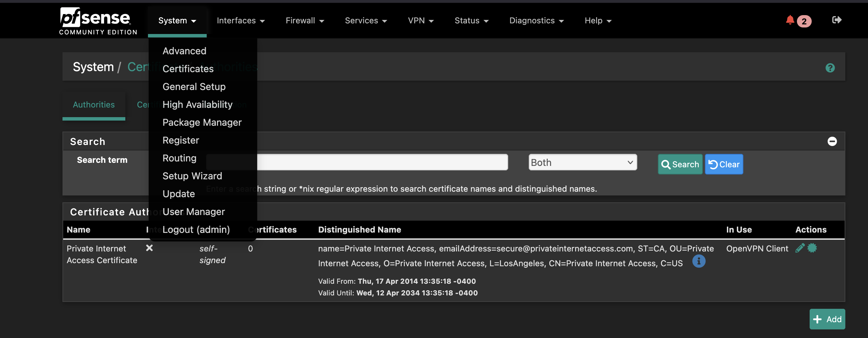The height and width of the screenshot is (338, 868).
Task: Collapse the Search panel with minus icon
Action: tap(832, 141)
